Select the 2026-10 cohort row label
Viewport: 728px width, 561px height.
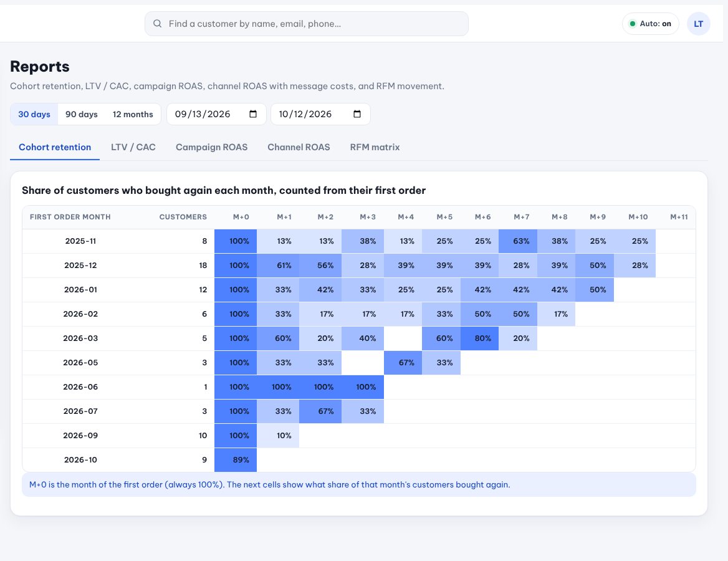coord(80,460)
